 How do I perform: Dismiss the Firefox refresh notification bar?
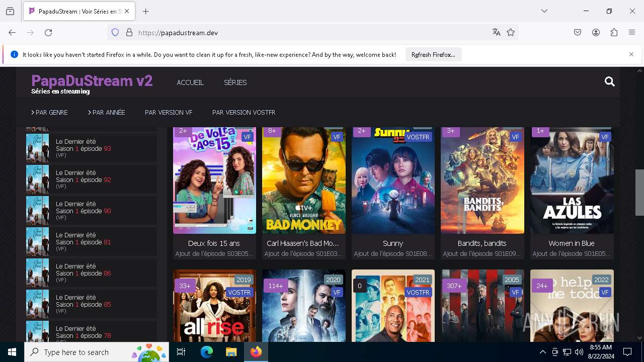click(631, 54)
